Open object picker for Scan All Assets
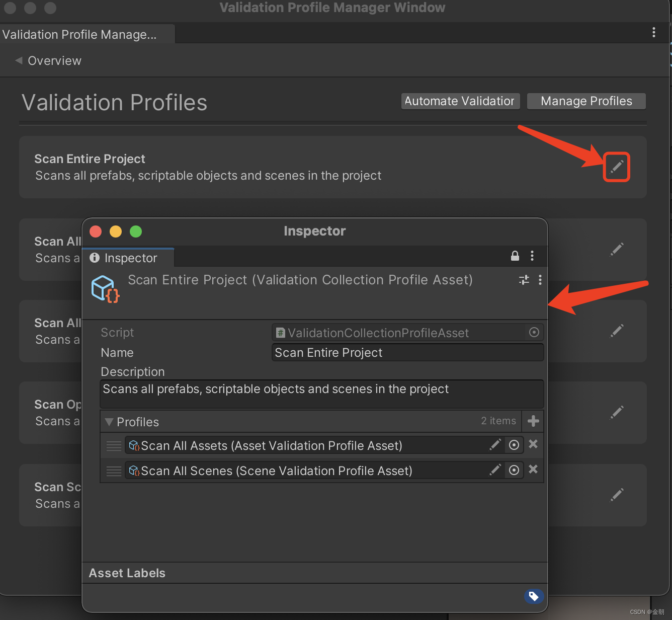The width and height of the screenshot is (672, 620). tap(514, 445)
